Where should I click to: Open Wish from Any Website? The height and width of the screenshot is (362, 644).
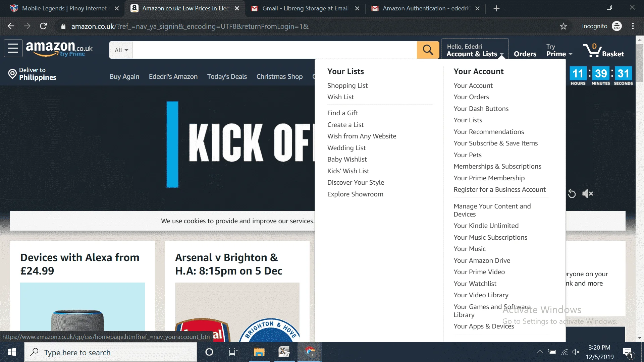[x=362, y=136]
